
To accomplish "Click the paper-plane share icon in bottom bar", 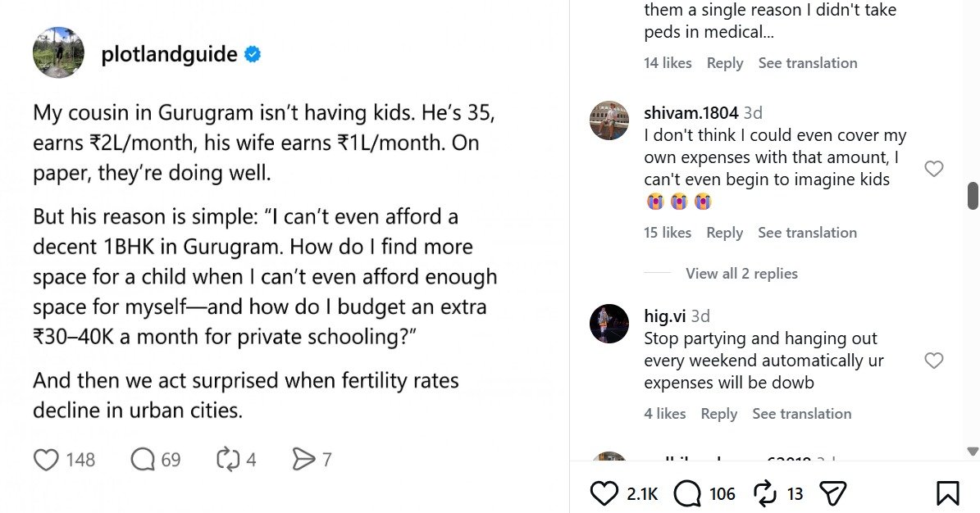I will (x=832, y=493).
